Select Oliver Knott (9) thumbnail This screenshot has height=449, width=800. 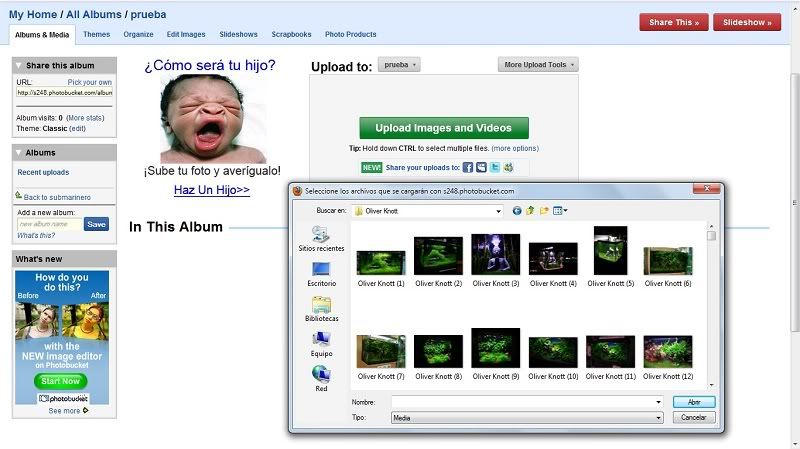[495, 348]
